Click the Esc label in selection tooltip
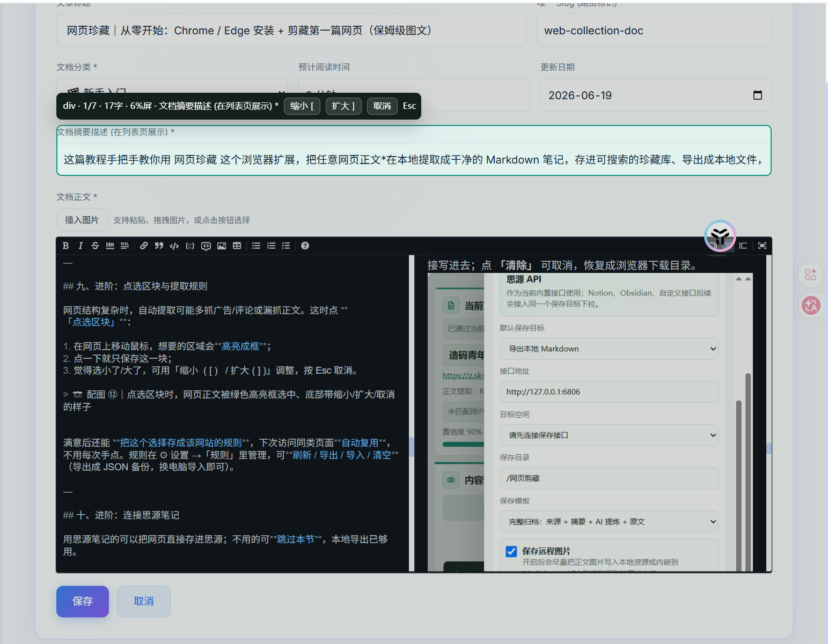Image resolution: width=828 pixels, height=644 pixels. (409, 106)
